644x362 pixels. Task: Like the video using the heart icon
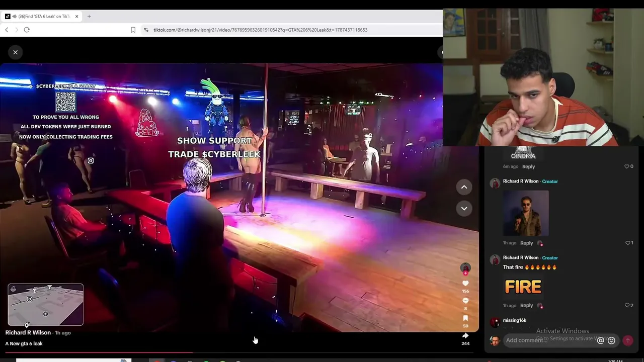(x=465, y=284)
